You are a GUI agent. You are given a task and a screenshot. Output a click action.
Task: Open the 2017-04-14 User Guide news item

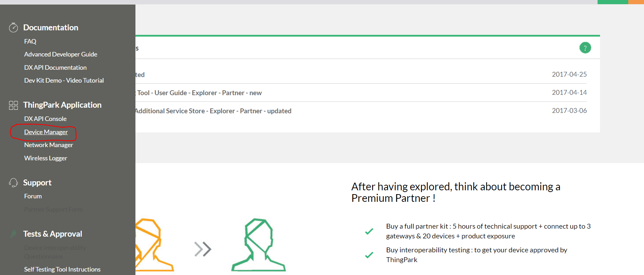coord(361,93)
